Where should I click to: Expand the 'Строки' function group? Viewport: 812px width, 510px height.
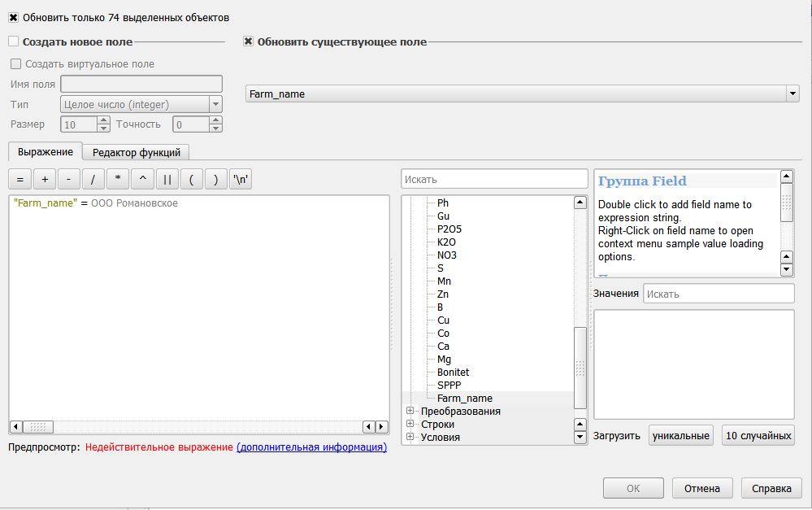(410, 425)
